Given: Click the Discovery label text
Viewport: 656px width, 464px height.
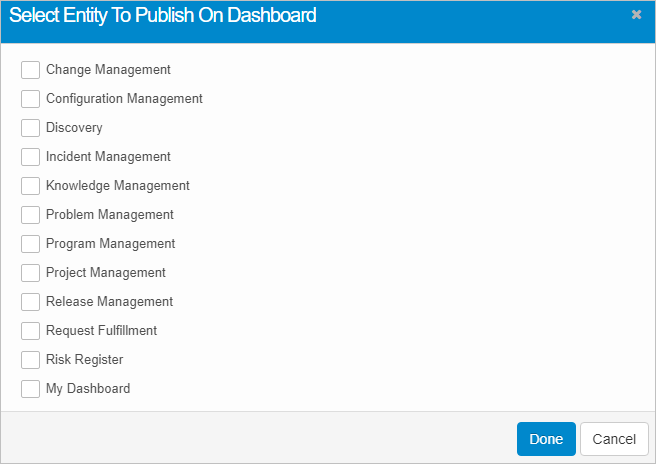Looking at the screenshot, I should click(x=74, y=128).
